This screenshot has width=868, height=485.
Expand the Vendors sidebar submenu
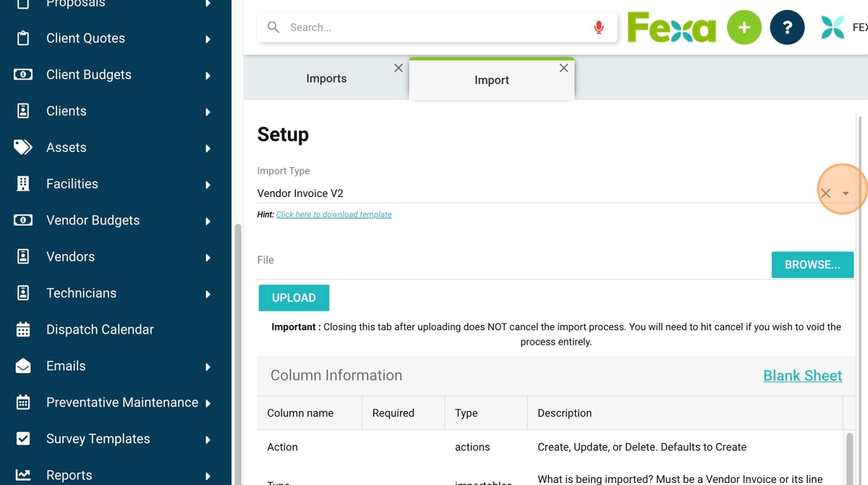coord(208,258)
